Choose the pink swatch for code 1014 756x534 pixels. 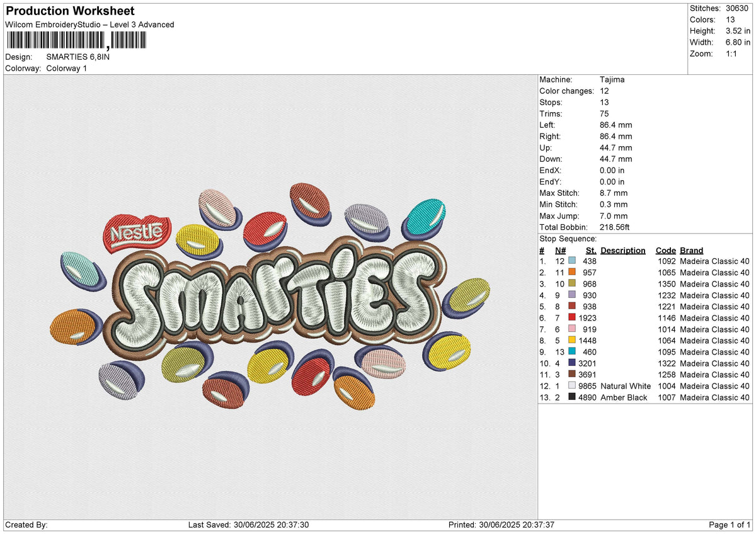(572, 329)
